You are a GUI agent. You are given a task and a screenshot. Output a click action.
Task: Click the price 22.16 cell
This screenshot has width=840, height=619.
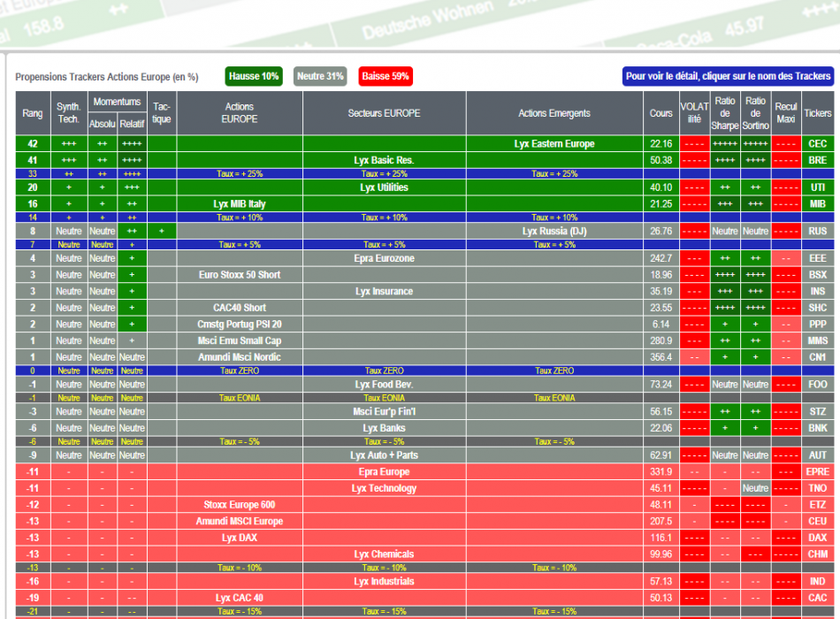661,143
